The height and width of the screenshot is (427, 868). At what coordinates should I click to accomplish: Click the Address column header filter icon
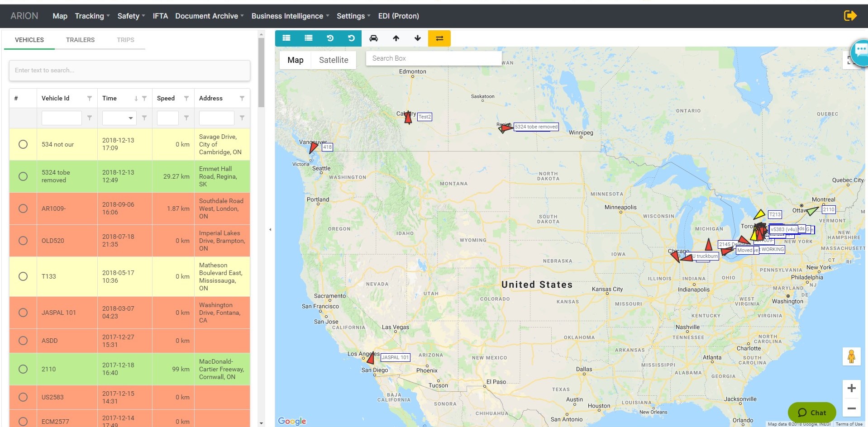tap(242, 98)
